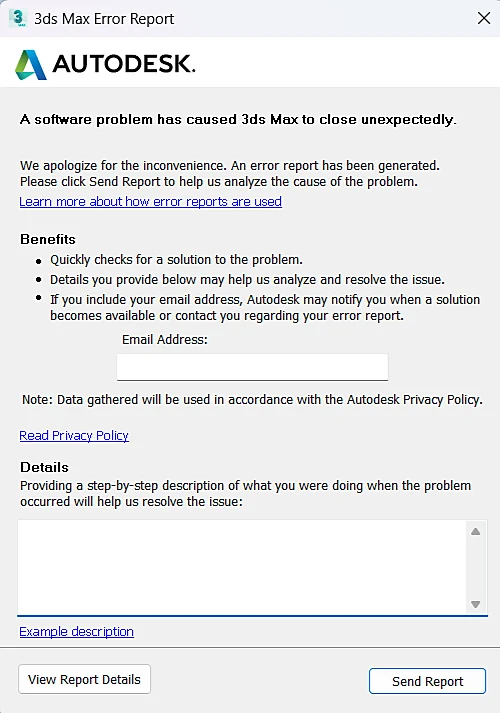Click the Autodesk Privacy Policy note text
Viewport: 500px width, 713px height.
(252, 400)
